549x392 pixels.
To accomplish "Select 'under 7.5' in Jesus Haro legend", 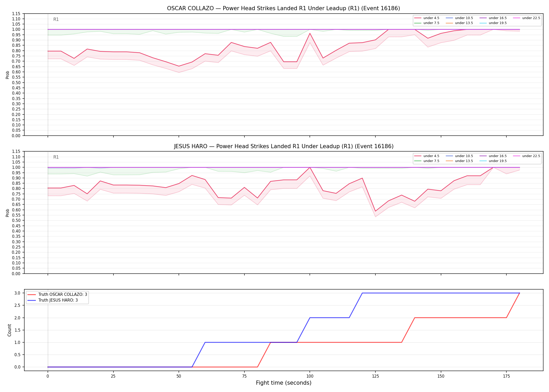I will 427,161.
